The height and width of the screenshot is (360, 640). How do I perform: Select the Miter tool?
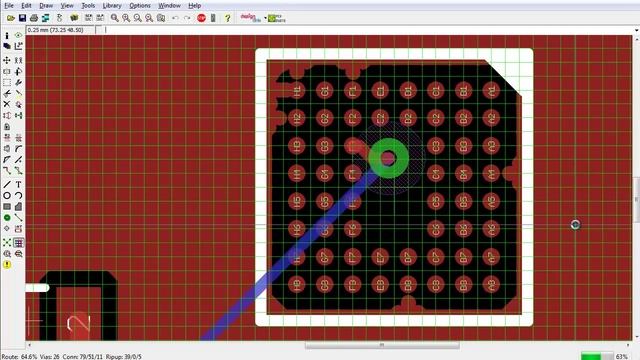(x=18, y=149)
